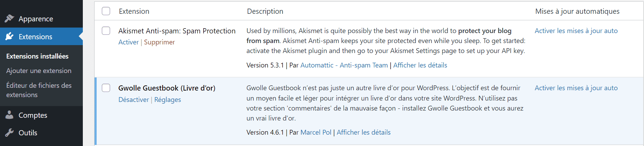Enable auto-updates for Akismet

point(576,31)
